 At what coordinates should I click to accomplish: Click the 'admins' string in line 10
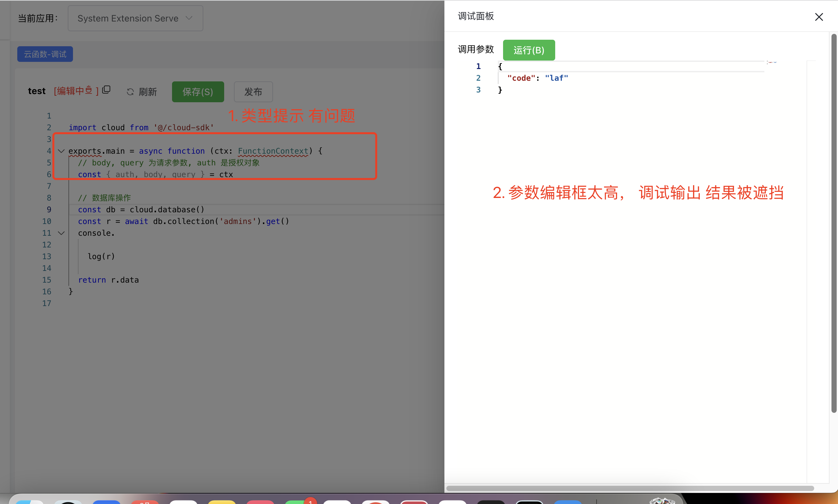click(238, 221)
